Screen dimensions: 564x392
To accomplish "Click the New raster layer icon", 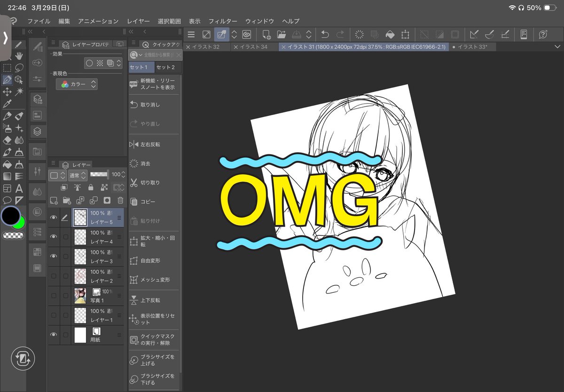I will click(x=54, y=200).
